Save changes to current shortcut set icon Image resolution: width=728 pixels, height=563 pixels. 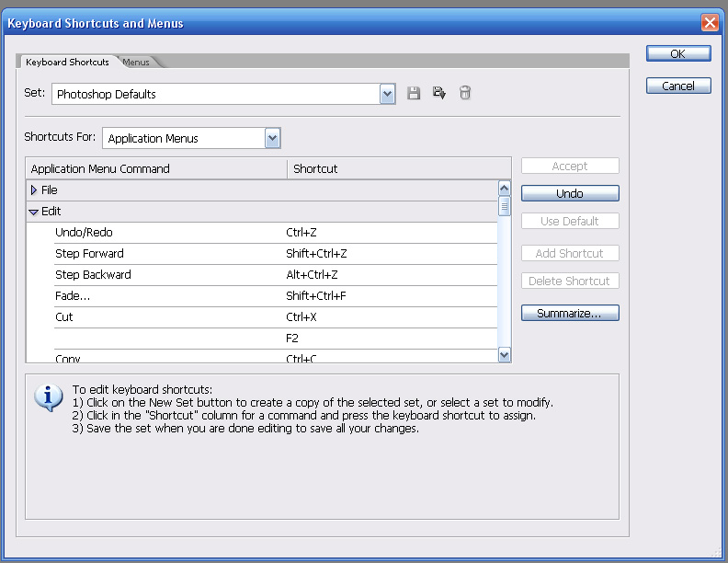point(414,93)
